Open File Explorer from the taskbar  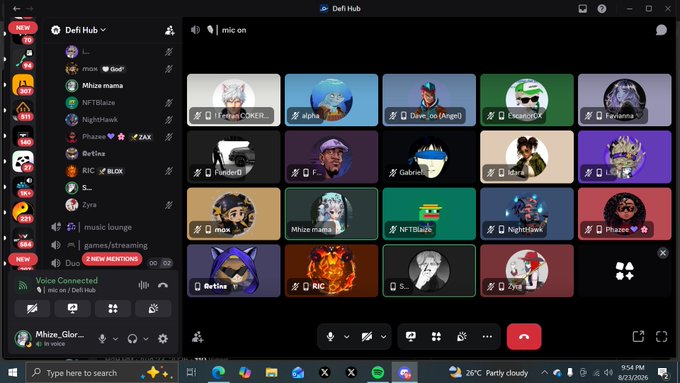tap(271, 373)
